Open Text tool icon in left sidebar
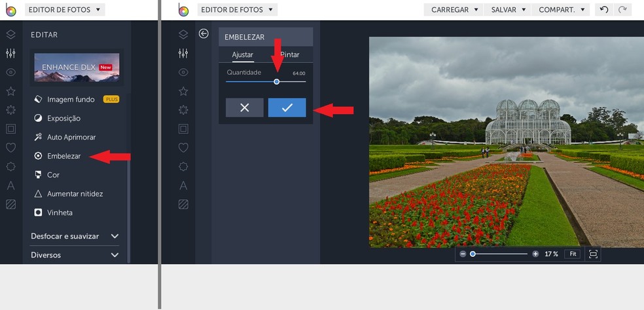This screenshot has width=644, height=310. pos(11,185)
